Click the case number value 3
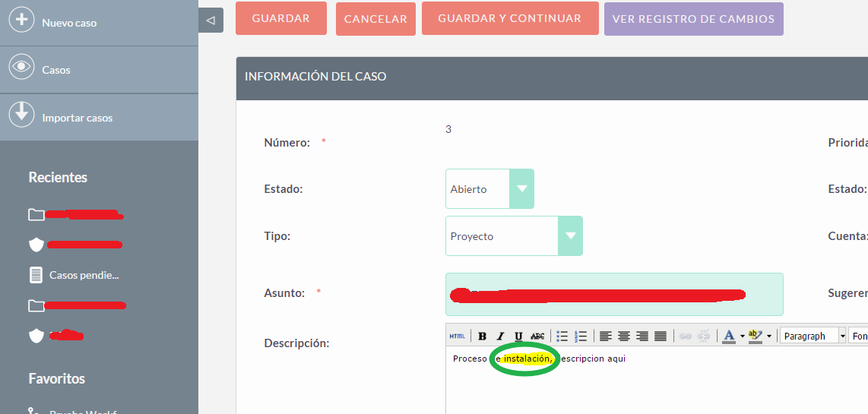This screenshot has width=868, height=414. 448,129
